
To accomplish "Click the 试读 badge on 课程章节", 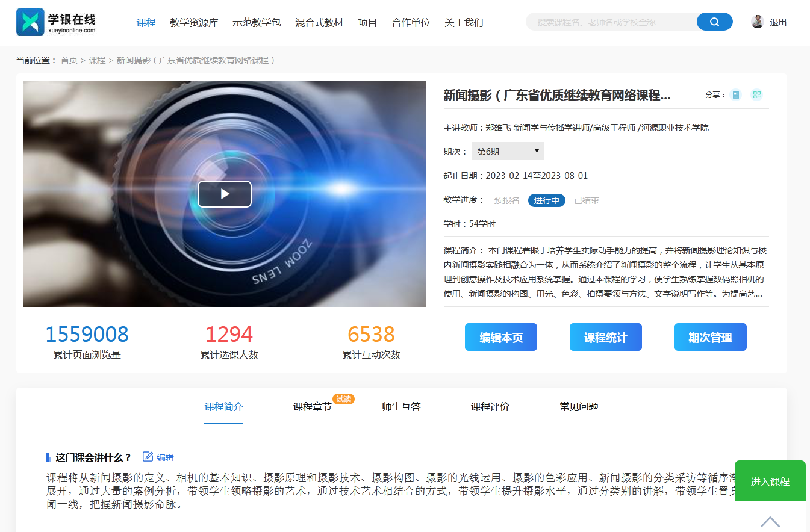I will click(x=343, y=398).
